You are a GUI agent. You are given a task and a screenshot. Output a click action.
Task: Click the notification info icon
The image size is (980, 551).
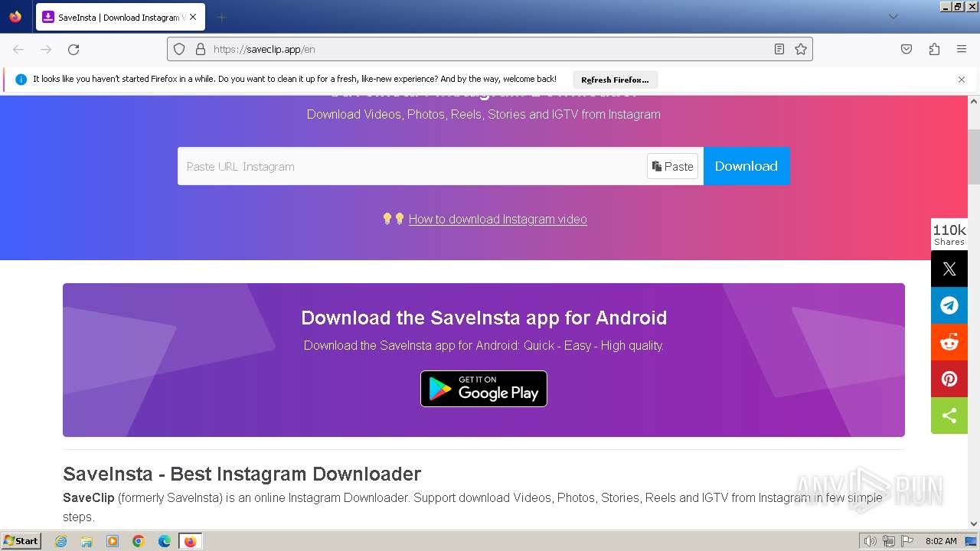point(21,80)
